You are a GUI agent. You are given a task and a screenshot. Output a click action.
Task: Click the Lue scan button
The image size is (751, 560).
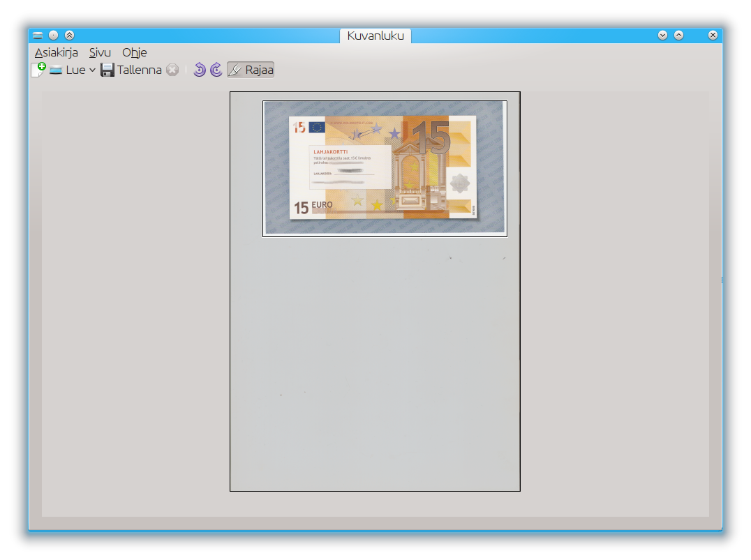click(68, 70)
